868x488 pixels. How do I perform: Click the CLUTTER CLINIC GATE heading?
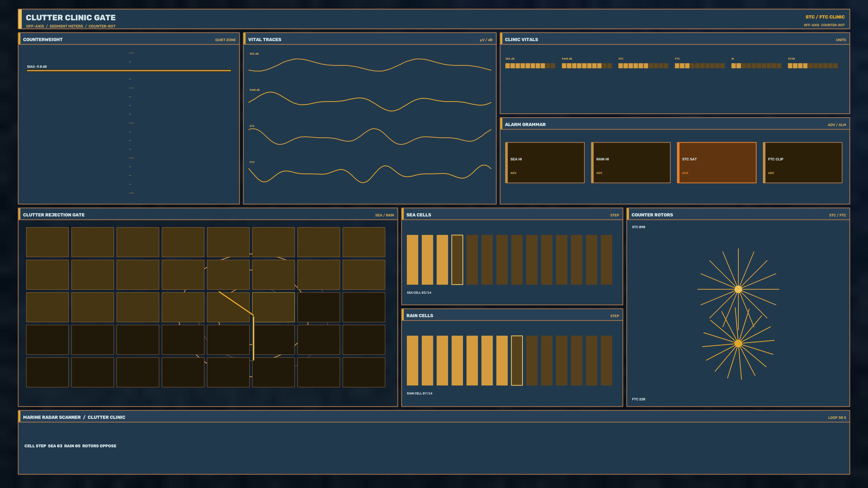point(71,18)
